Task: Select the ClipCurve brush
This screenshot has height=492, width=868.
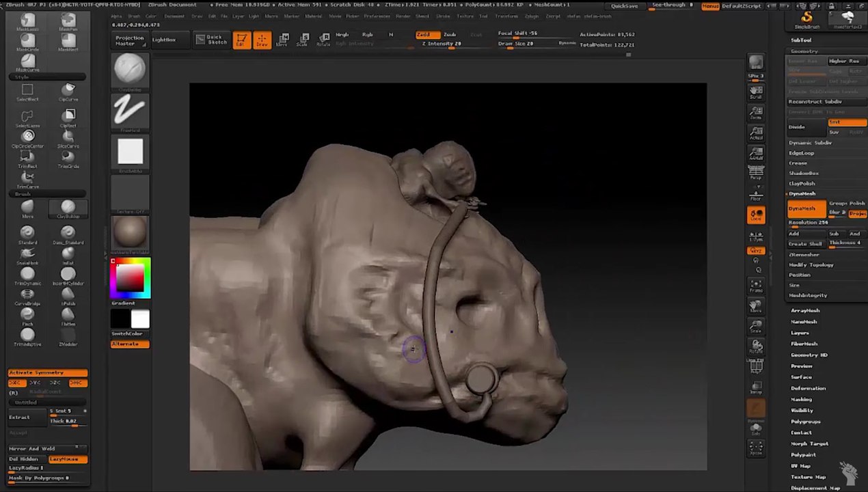Action: [x=68, y=92]
